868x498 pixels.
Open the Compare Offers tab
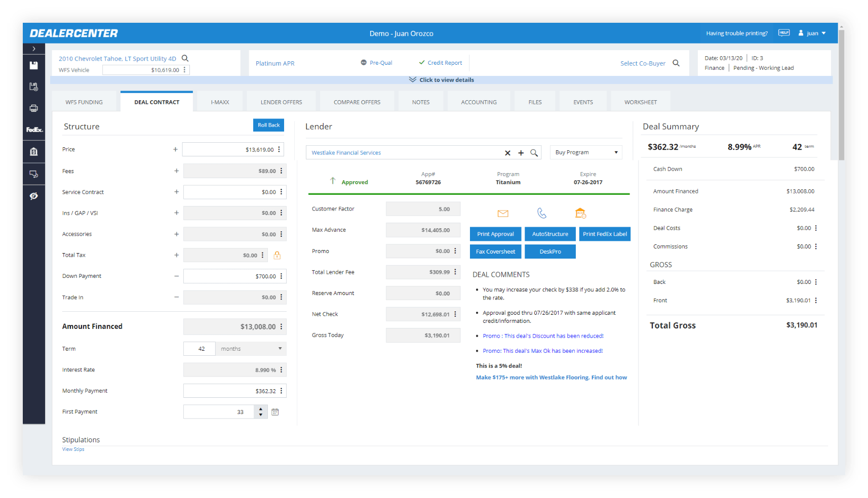tap(357, 102)
